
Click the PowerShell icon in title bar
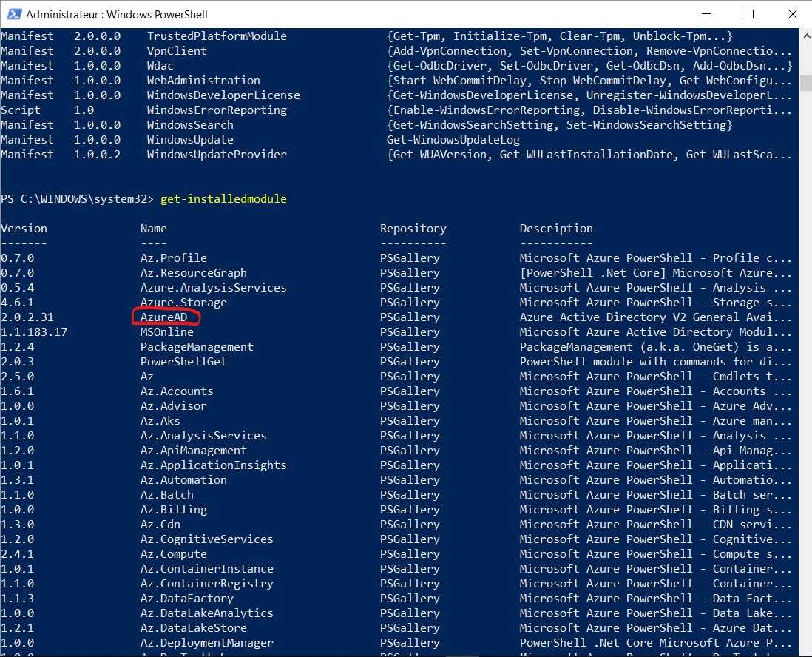coord(14,14)
